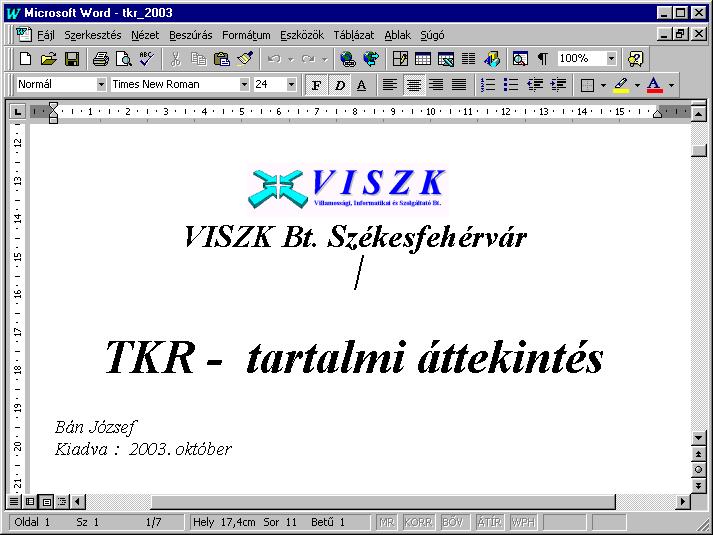Open the Fájl menu
This screenshot has height=535, width=713.
[x=45, y=35]
